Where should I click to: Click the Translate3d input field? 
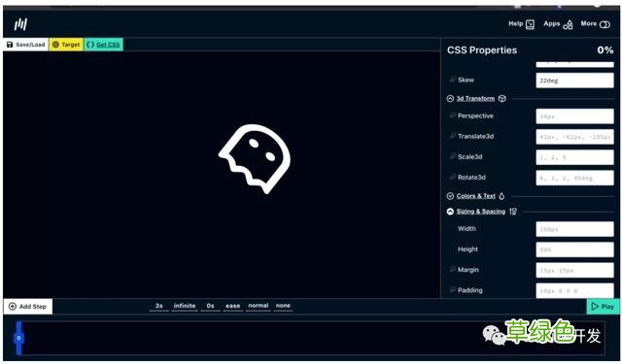[x=574, y=137]
